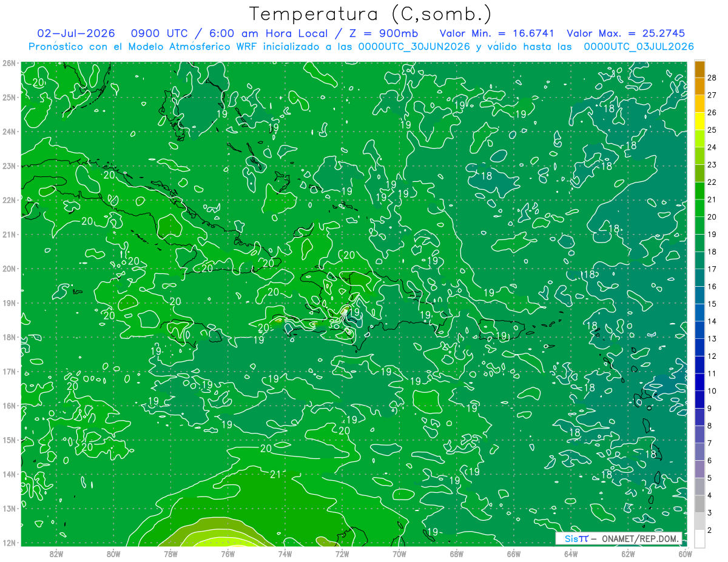Click the 82W longitude label
This screenshot has height=562, width=728.
pyautogui.click(x=56, y=553)
